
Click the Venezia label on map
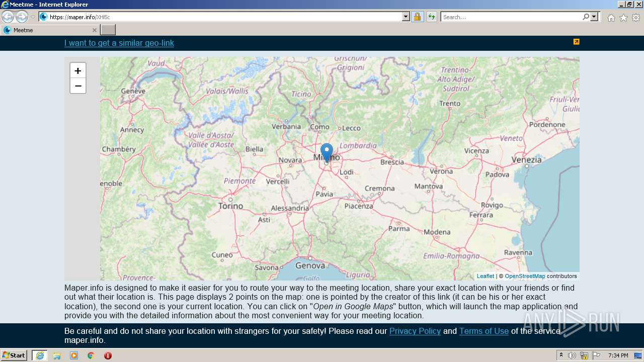click(527, 160)
